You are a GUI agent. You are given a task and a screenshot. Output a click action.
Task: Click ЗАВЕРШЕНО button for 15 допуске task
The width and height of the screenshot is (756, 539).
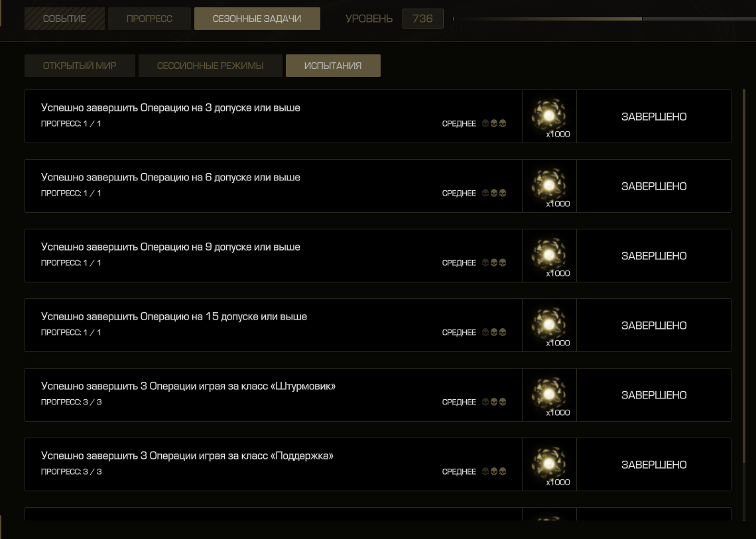tap(654, 326)
